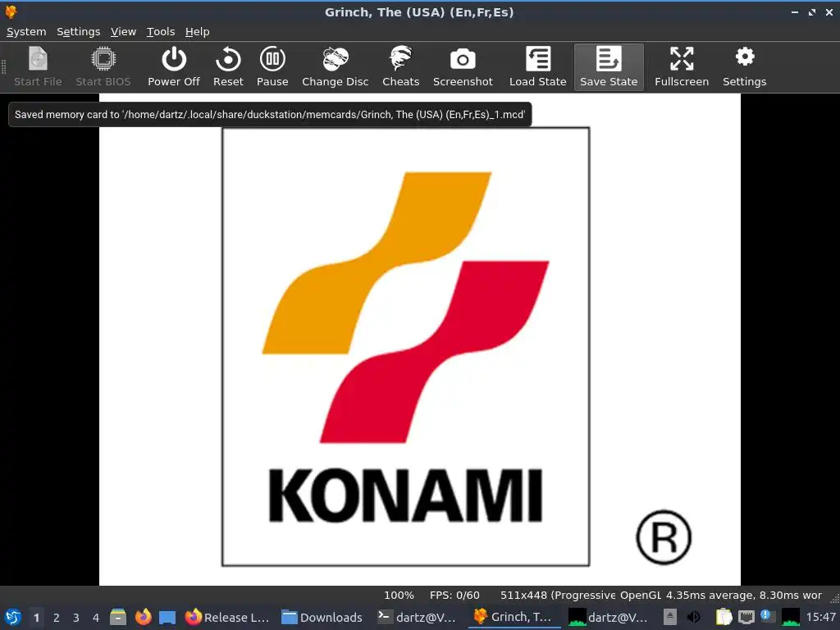
Task: Click the FPS: 0/60 status text
Action: (454, 596)
